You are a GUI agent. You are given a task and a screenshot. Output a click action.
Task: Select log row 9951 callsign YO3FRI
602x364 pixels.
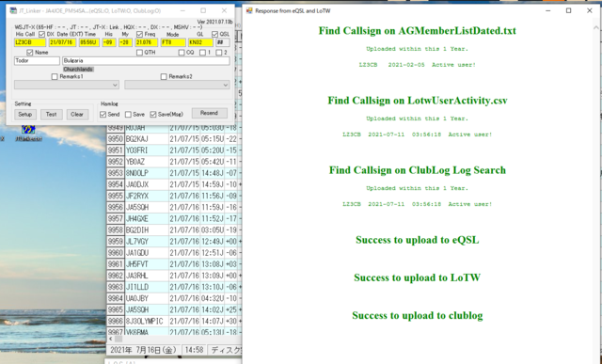147,150
